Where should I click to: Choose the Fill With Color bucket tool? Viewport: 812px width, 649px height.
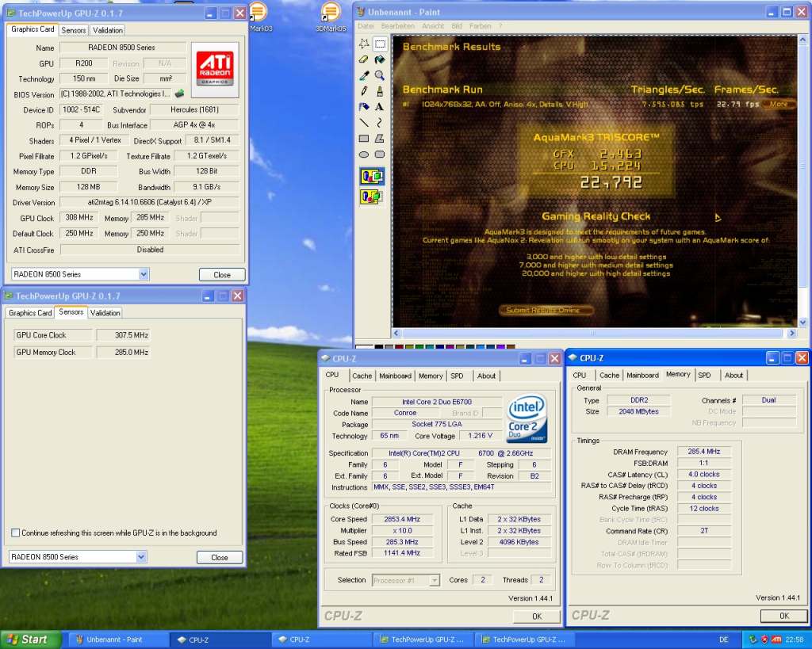[x=380, y=60]
